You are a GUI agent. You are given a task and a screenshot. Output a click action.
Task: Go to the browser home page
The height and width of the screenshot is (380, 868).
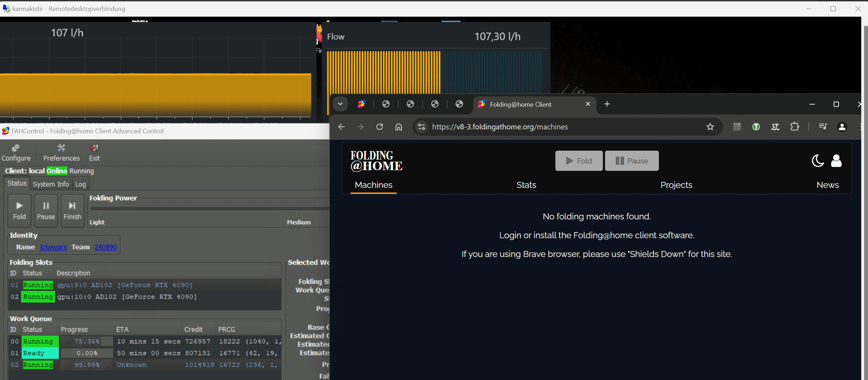coord(399,127)
